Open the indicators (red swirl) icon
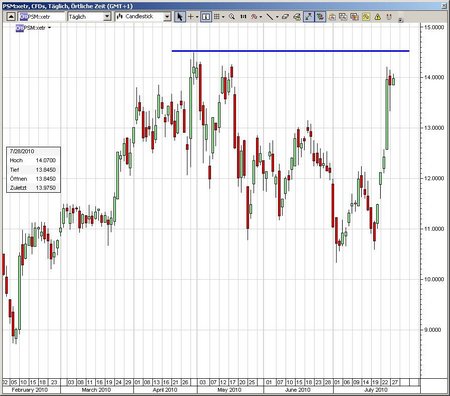 tap(254, 16)
